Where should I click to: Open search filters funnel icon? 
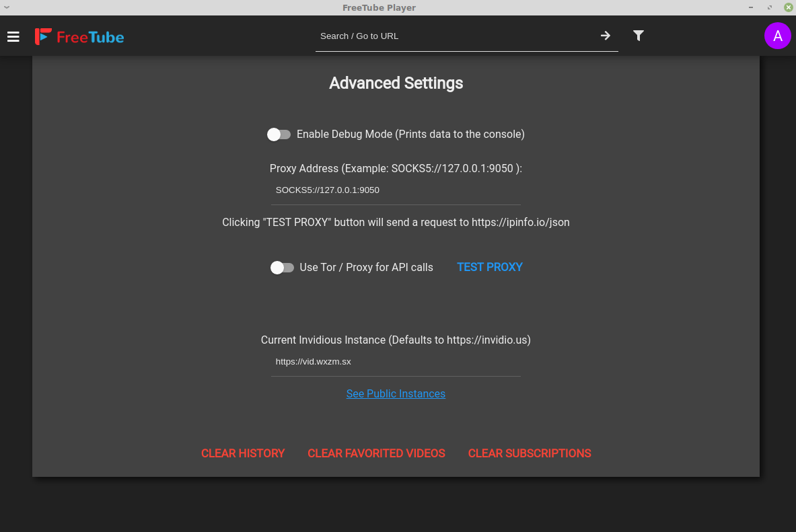click(x=638, y=36)
